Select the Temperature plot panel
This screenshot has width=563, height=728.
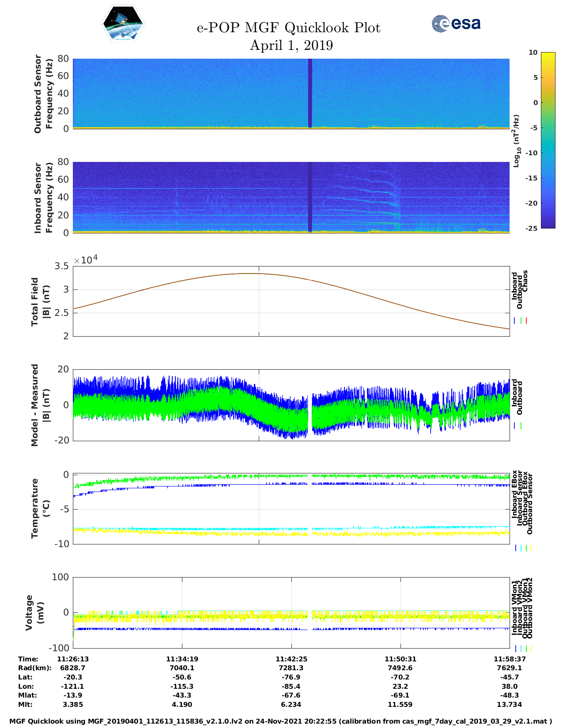[291, 509]
